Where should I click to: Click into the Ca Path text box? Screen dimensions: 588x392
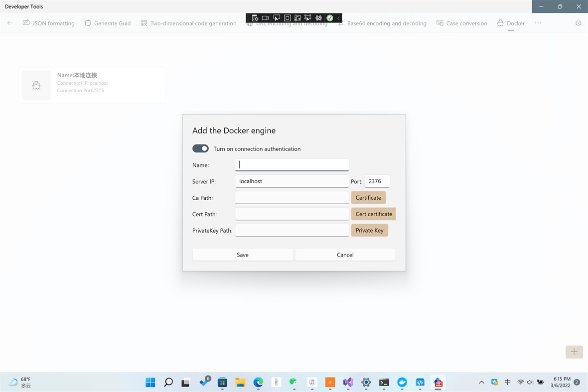coord(292,198)
